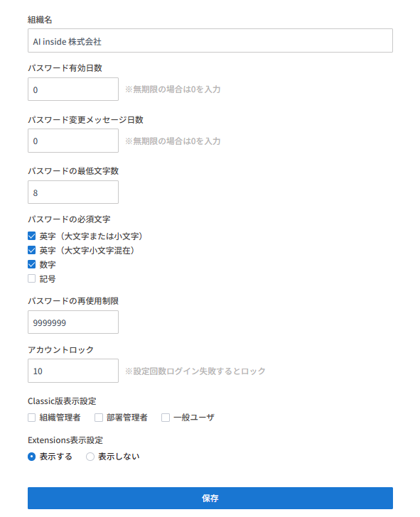This screenshot has height=517, width=420.
Task: Click the 数字 label text
Action: (48, 265)
